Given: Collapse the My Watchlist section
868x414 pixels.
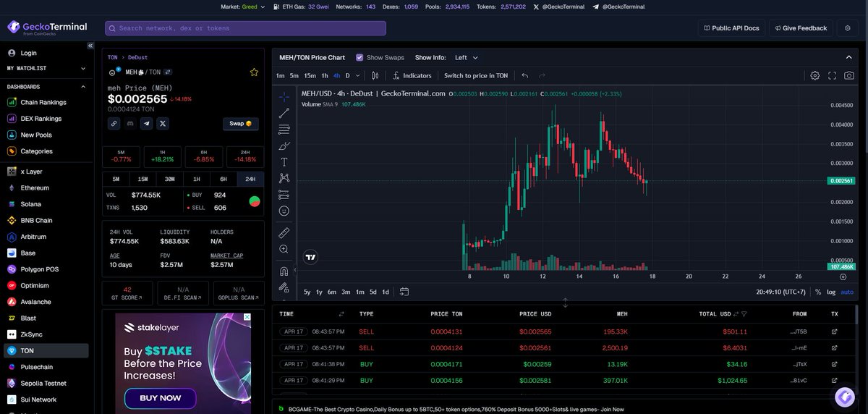Looking at the screenshot, I should pyautogui.click(x=84, y=69).
